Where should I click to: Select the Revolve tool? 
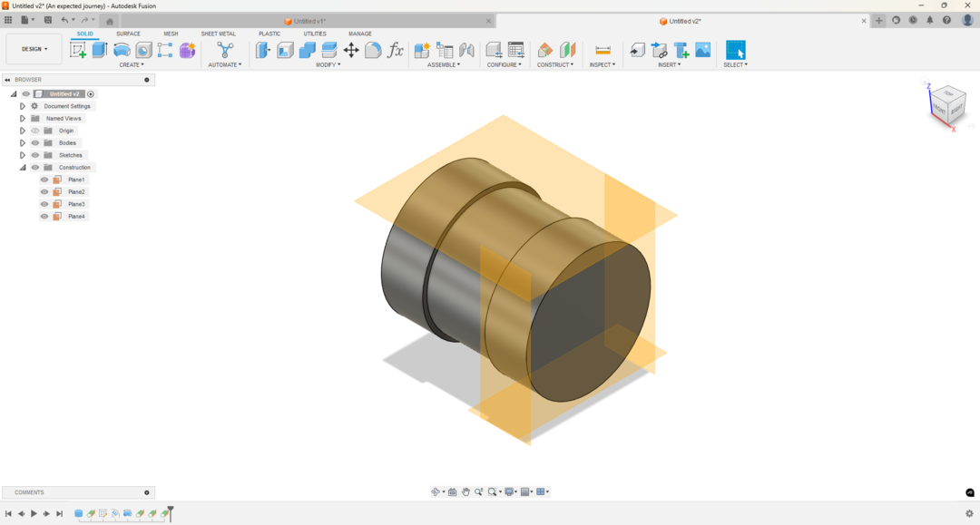pos(122,50)
